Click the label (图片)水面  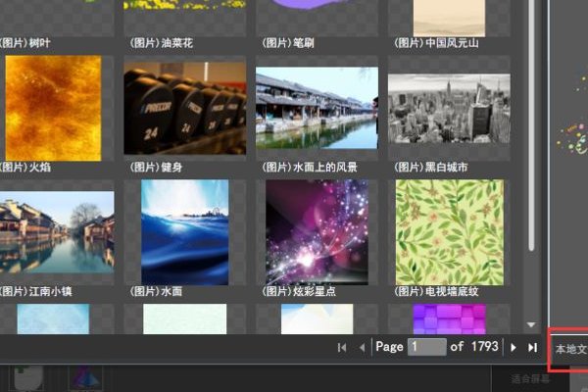click(156, 291)
